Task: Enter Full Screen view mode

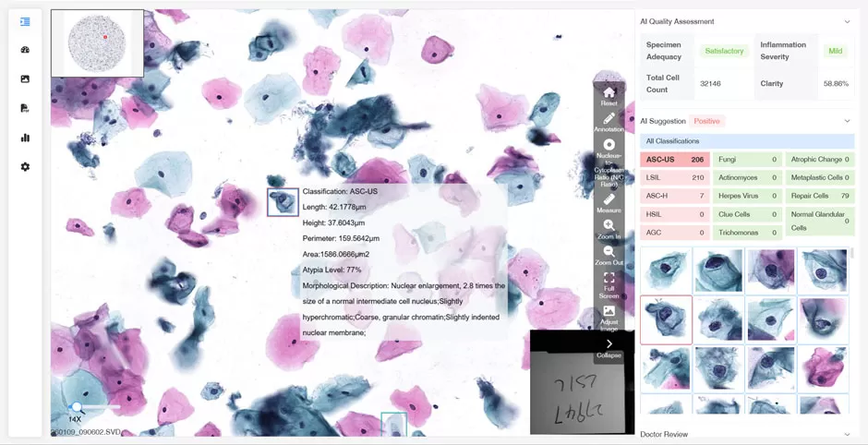Action: click(609, 278)
